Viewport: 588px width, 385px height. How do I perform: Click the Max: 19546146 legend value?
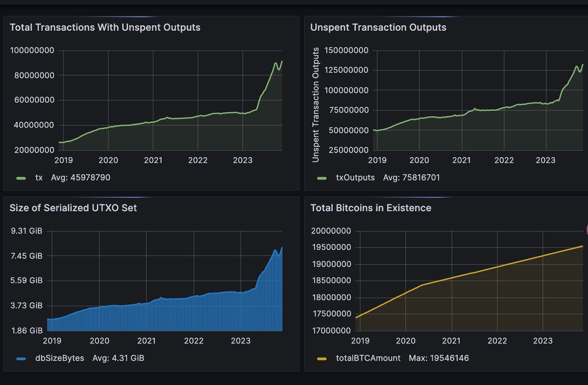click(439, 358)
